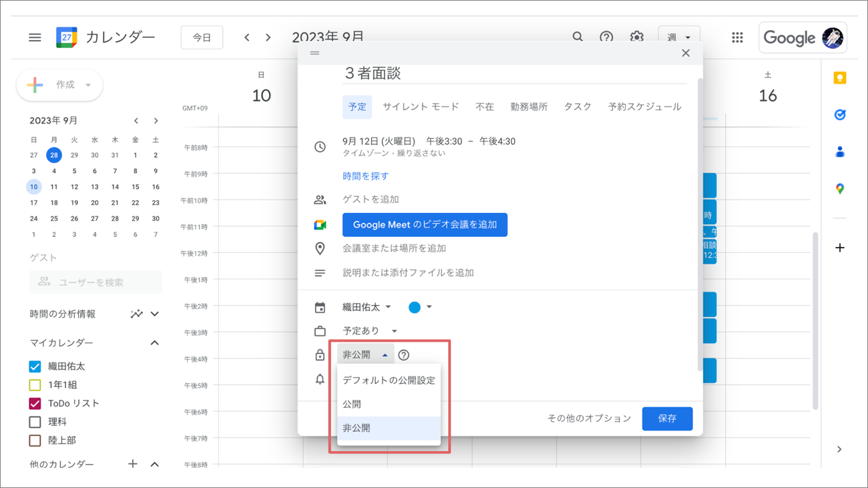Open calendar search magnifier
The image size is (868, 488).
tap(578, 37)
